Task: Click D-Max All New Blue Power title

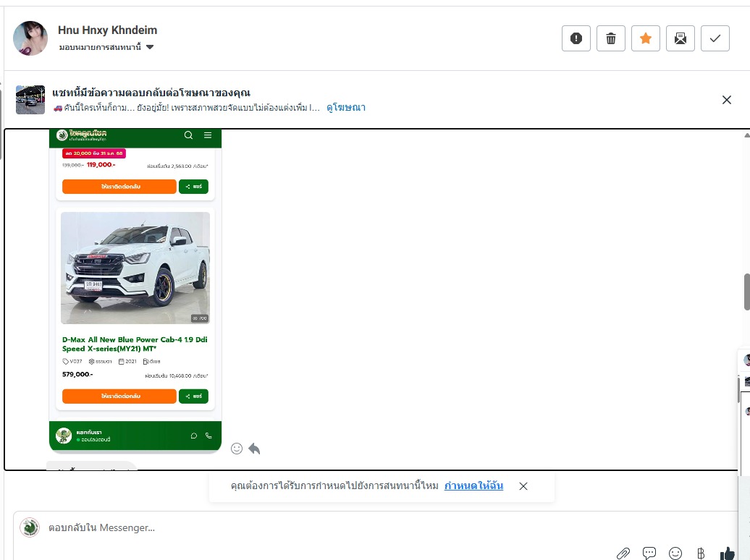Action: click(135, 344)
